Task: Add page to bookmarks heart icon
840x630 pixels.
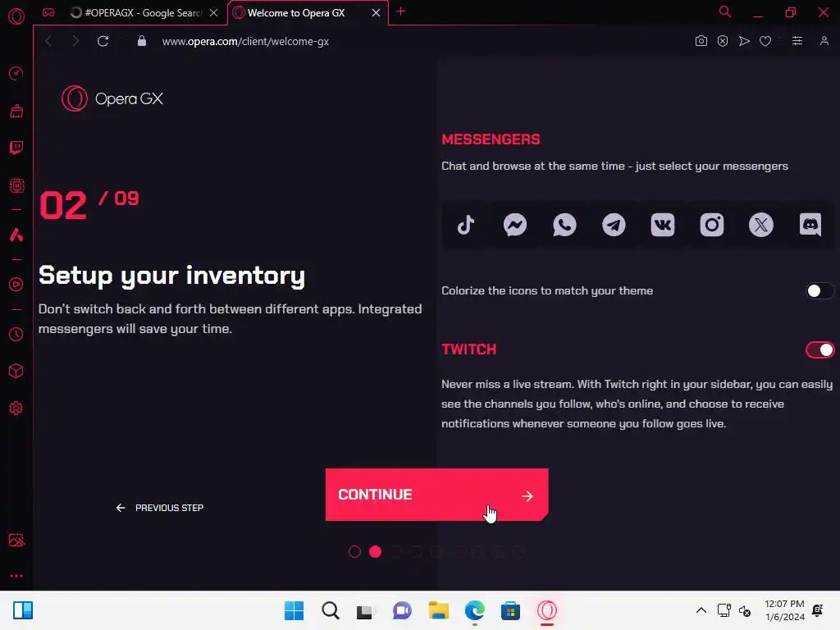Action: click(765, 41)
